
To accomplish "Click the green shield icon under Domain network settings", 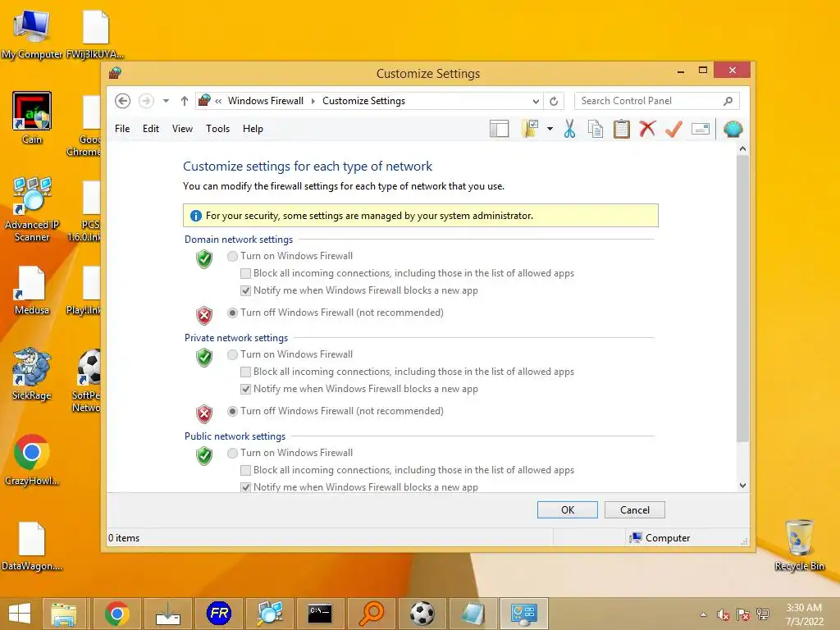I will pyautogui.click(x=204, y=259).
